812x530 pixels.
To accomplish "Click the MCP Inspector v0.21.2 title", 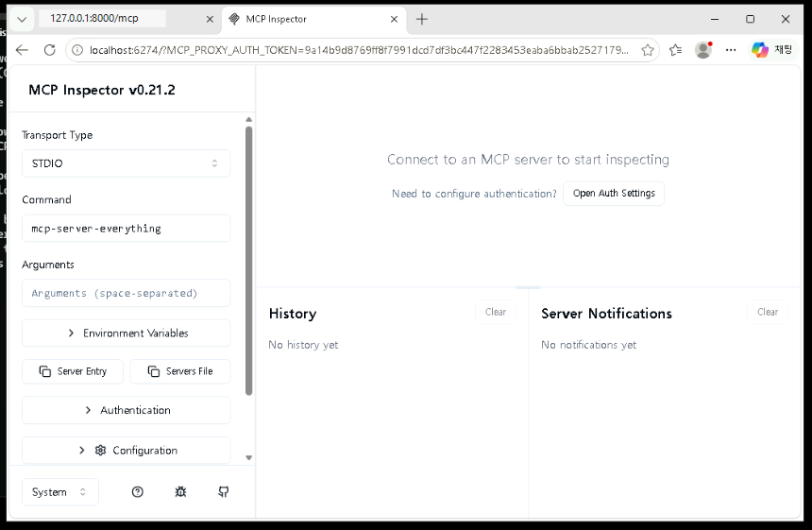I will 102,90.
